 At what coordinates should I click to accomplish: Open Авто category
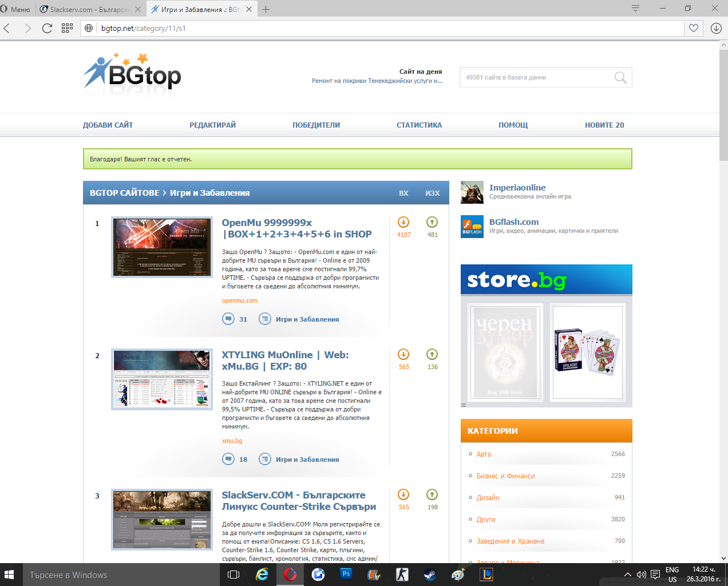pos(484,454)
